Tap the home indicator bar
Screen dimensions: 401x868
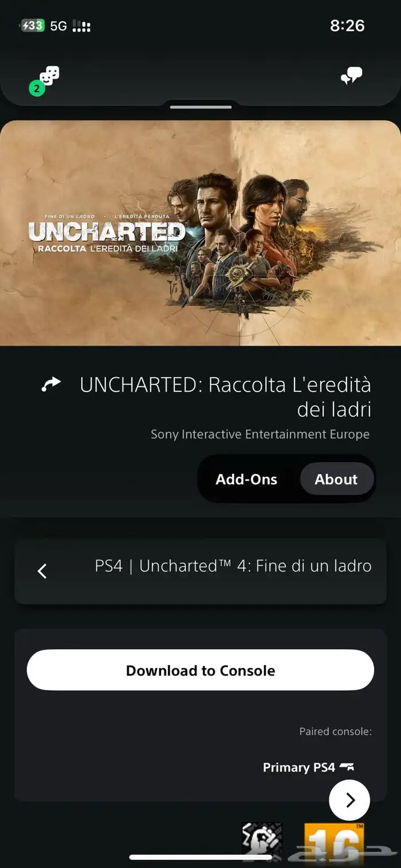[200, 857]
